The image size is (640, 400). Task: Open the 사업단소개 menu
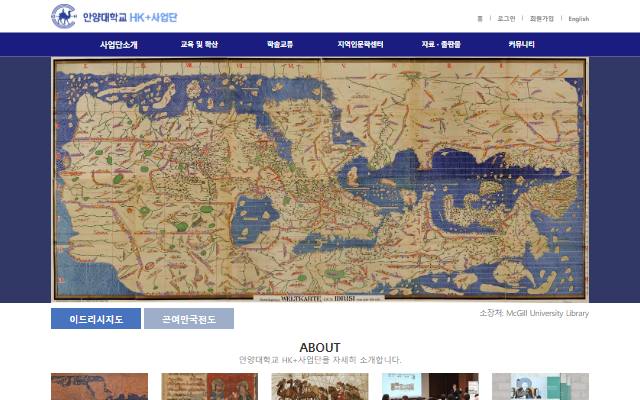(x=119, y=44)
